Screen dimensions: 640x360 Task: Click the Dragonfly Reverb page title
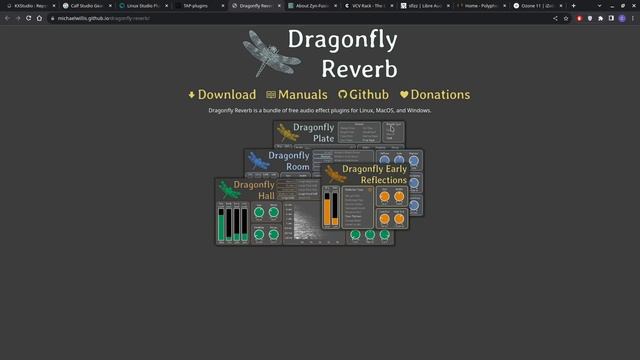tap(343, 53)
